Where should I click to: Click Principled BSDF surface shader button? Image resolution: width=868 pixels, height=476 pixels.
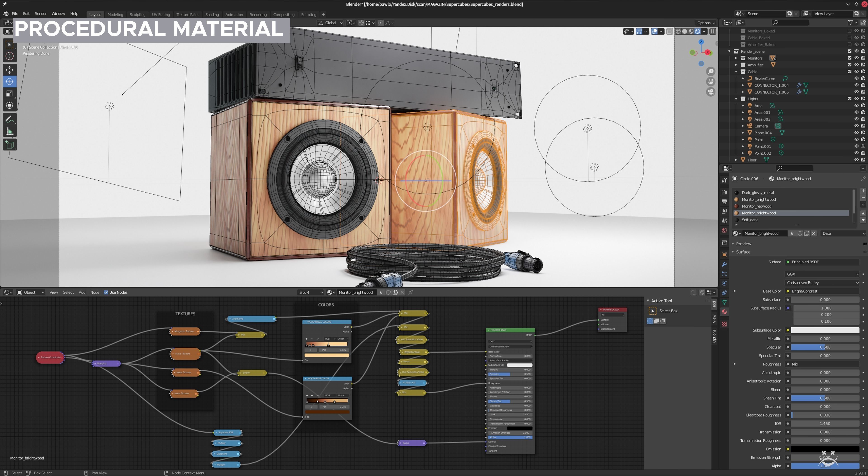pos(822,262)
